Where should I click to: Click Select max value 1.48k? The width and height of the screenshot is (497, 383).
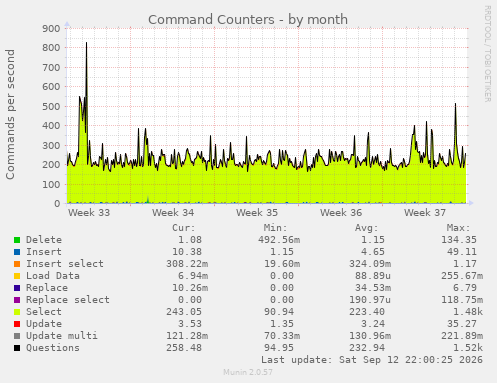(x=468, y=312)
